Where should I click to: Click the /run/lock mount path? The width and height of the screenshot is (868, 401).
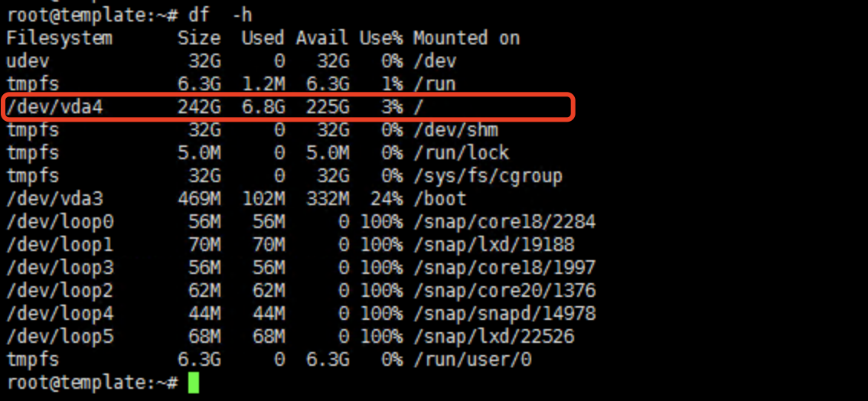(461, 153)
